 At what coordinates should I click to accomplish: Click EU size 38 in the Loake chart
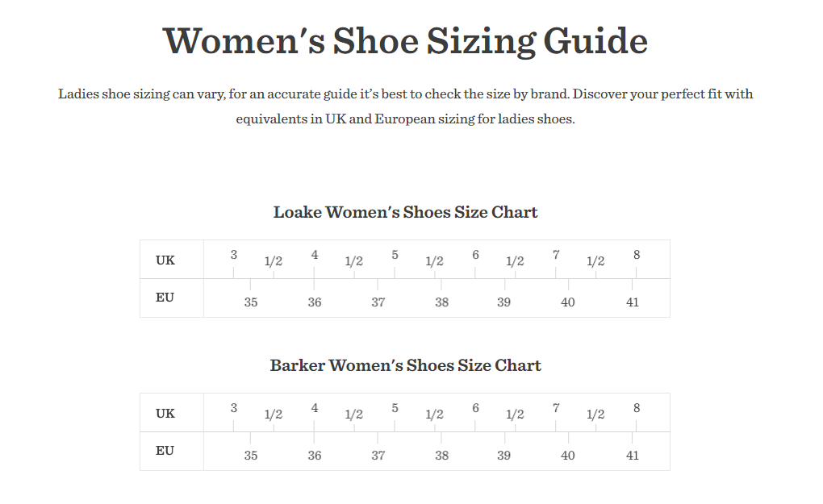(x=441, y=302)
